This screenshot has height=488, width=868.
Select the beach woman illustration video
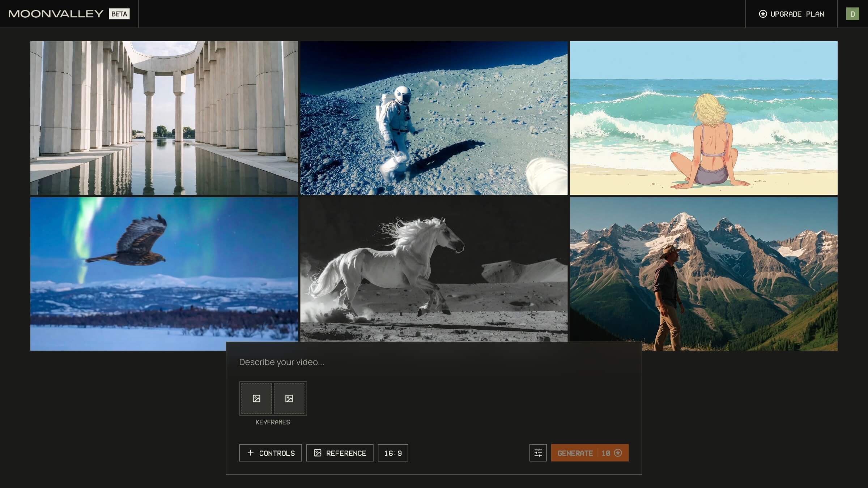[703, 118]
